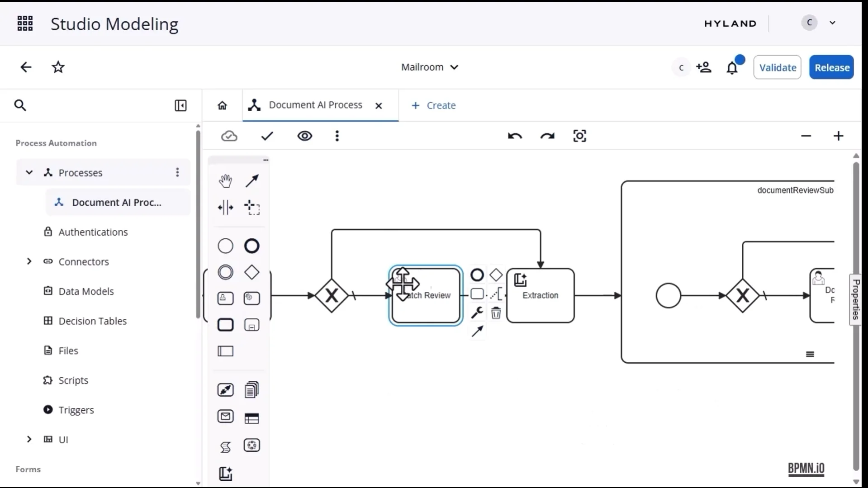Click the undo arrow in toolbar
The width and height of the screenshot is (868, 488).
(515, 136)
